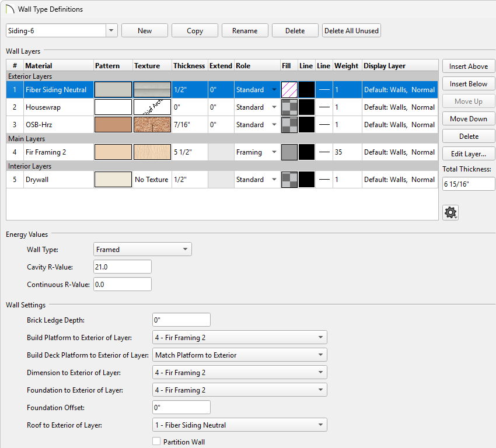Click the Fir Framing 2 line style cell
496x448 pixels.
point(324,152)
